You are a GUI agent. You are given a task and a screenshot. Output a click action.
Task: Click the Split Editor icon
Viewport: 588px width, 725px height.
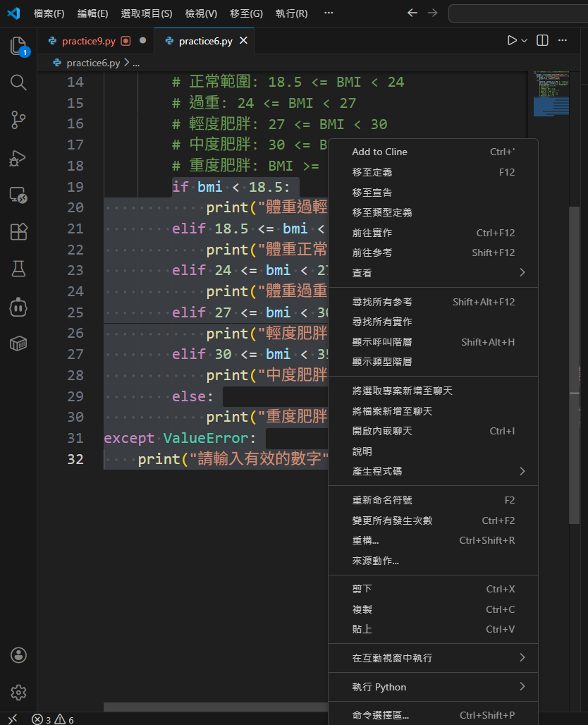pos(541,40)
